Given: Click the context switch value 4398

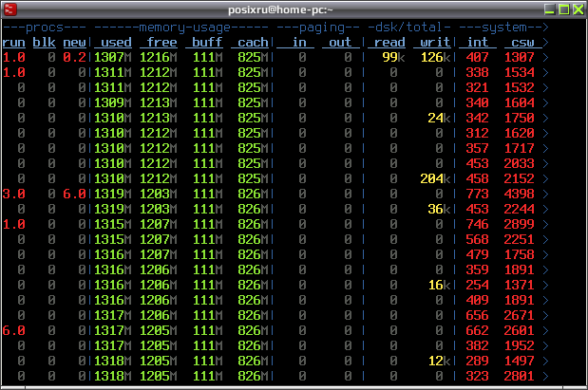Looking at the screenshot, I should pyautogui.click(x=520, y=195).
